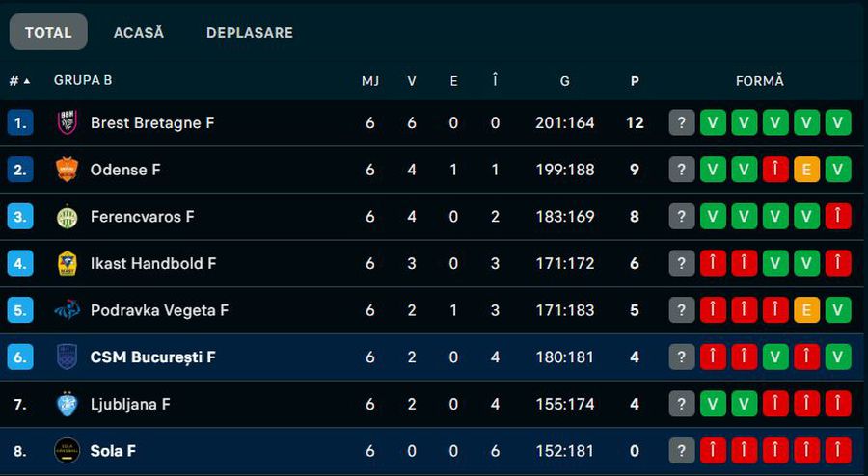Click Ferencvaros F's red loss form badge
This screenshot has height=476, width=868.
[838, 217]
